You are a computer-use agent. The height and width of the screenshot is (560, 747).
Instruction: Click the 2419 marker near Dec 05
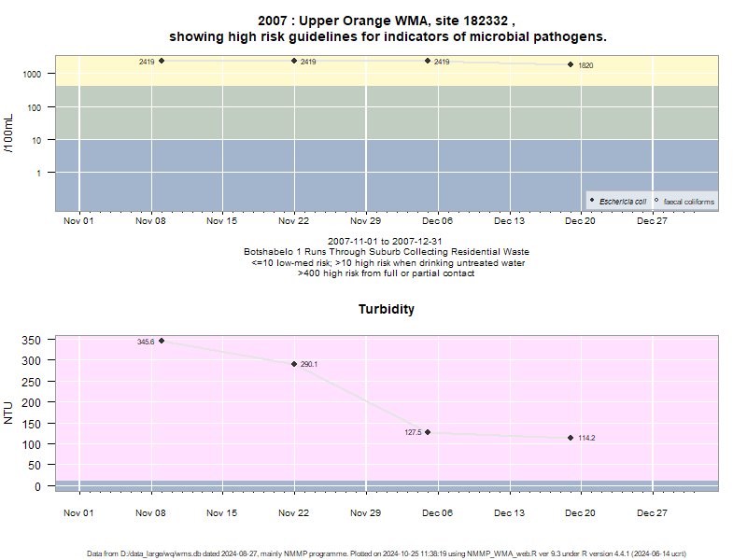click(x=428, y=61)
